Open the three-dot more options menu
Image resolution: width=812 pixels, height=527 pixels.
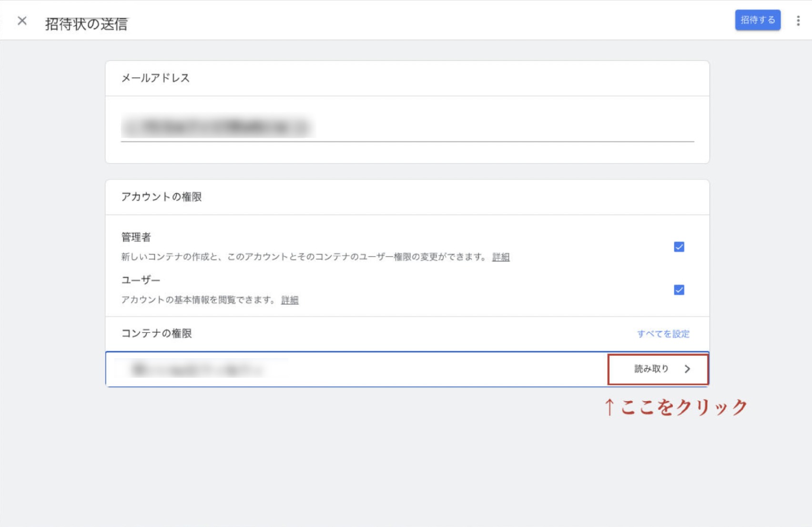[798, 21]
